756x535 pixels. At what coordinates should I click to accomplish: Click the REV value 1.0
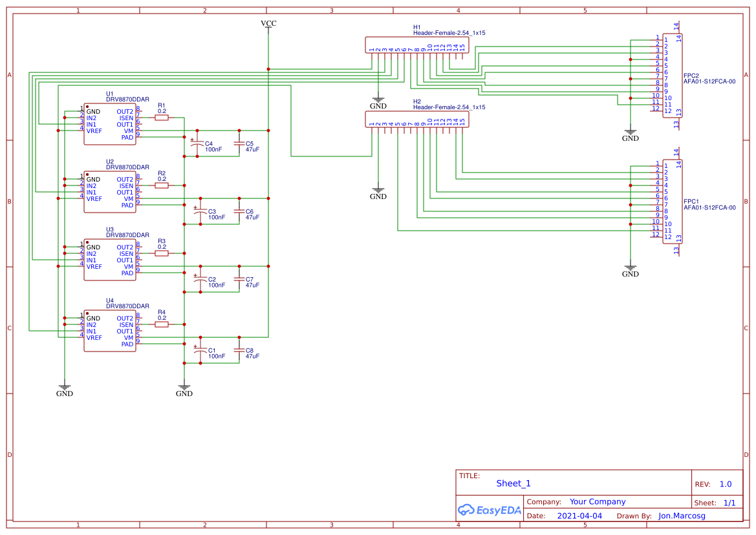click(725, 484)
